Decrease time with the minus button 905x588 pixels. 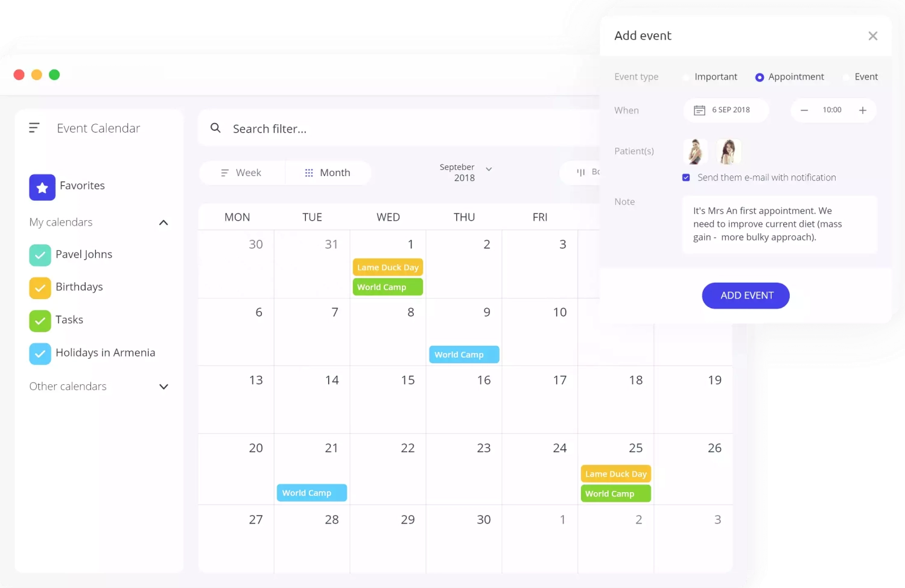804,110
